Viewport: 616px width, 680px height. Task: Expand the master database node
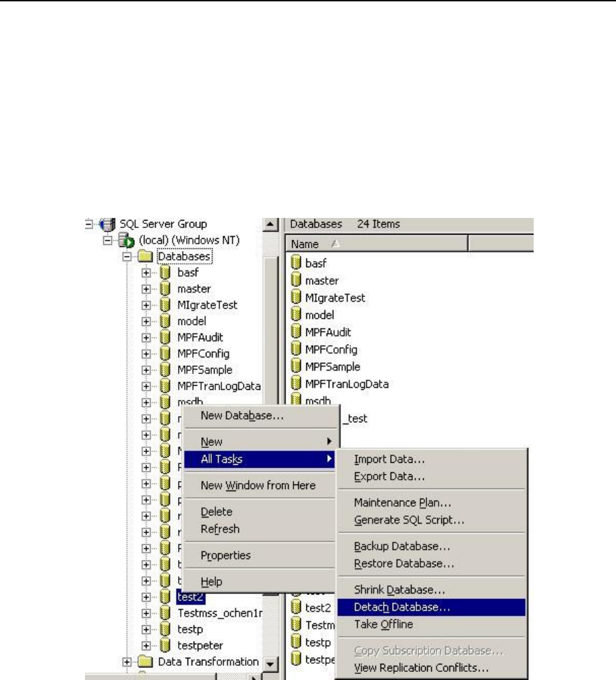[146, 289]
